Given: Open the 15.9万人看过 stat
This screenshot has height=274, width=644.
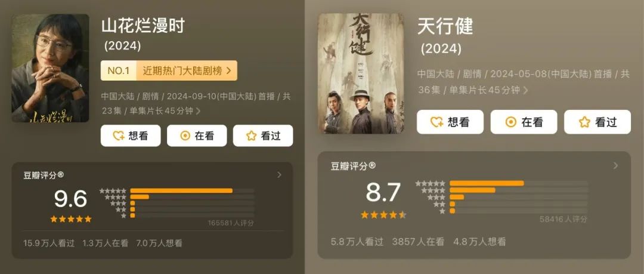Looking at the screenshot, I should (49, 243).
